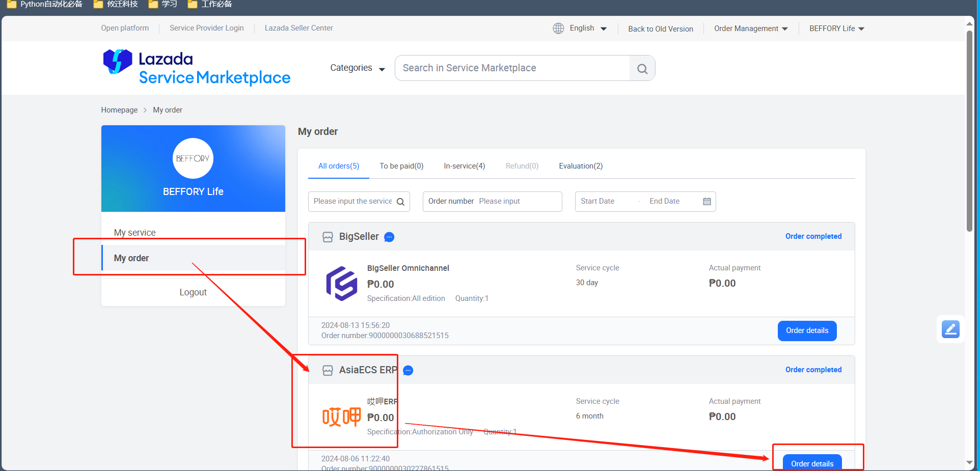Click the Order number input field
980x471 pixels.
click(492, 202)
